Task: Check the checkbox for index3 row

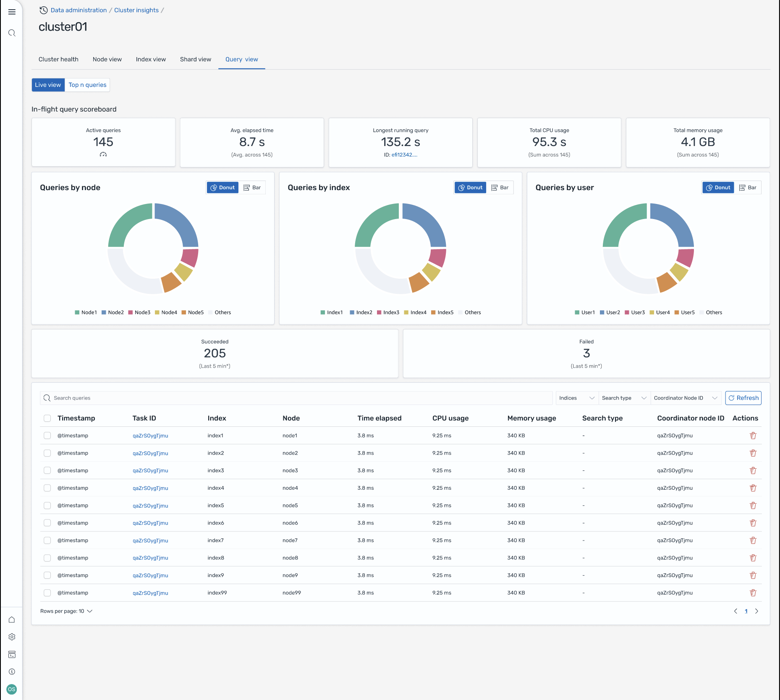Action: [47, 470]
